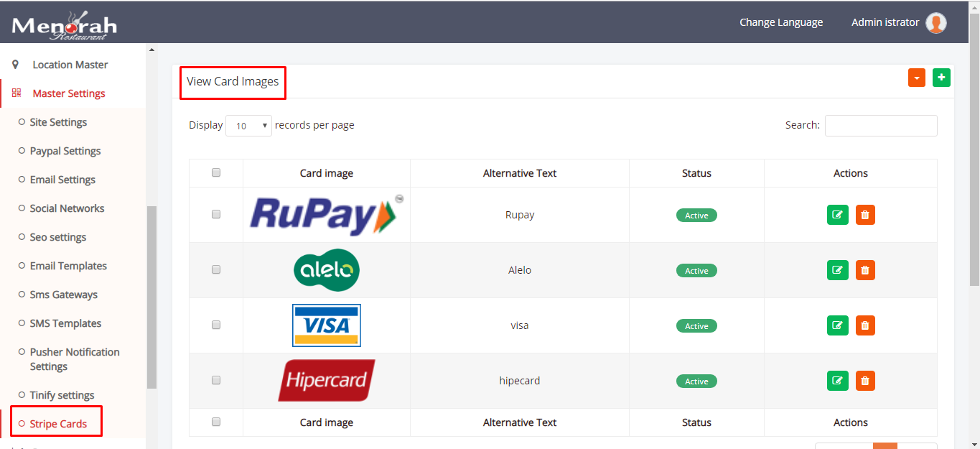Select the visa row checkbox
The image size is (980, 449).
click(216, 325)
